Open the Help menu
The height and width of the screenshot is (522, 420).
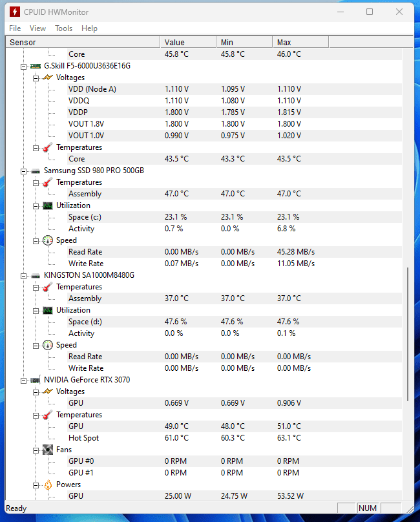89,28
